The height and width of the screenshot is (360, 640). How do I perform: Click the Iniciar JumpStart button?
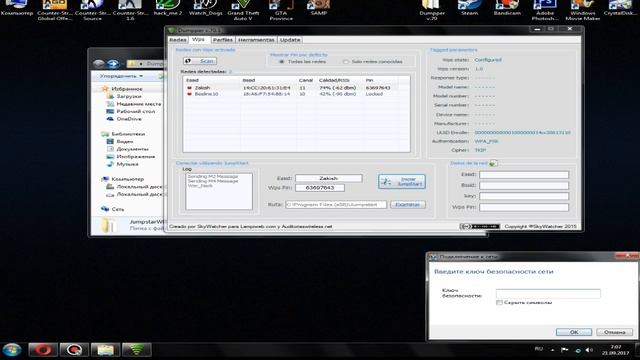point(402,182)
